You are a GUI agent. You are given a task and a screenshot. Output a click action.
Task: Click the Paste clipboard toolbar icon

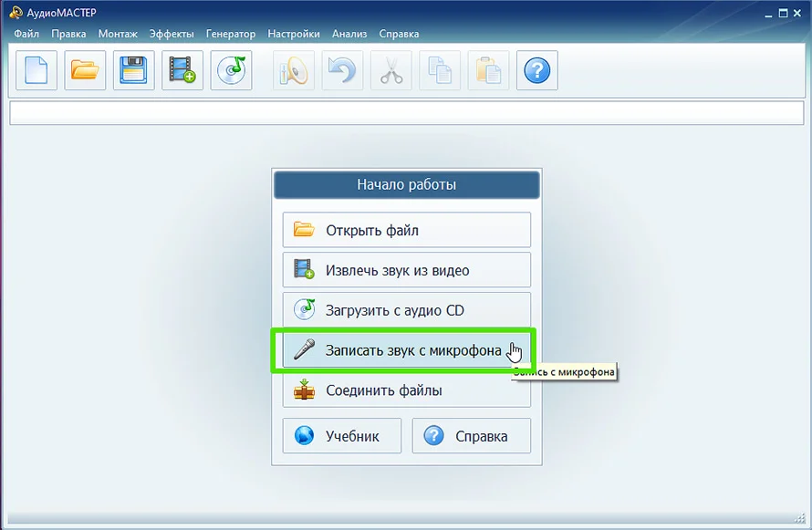pyautogui.click(x=489, y=70)
